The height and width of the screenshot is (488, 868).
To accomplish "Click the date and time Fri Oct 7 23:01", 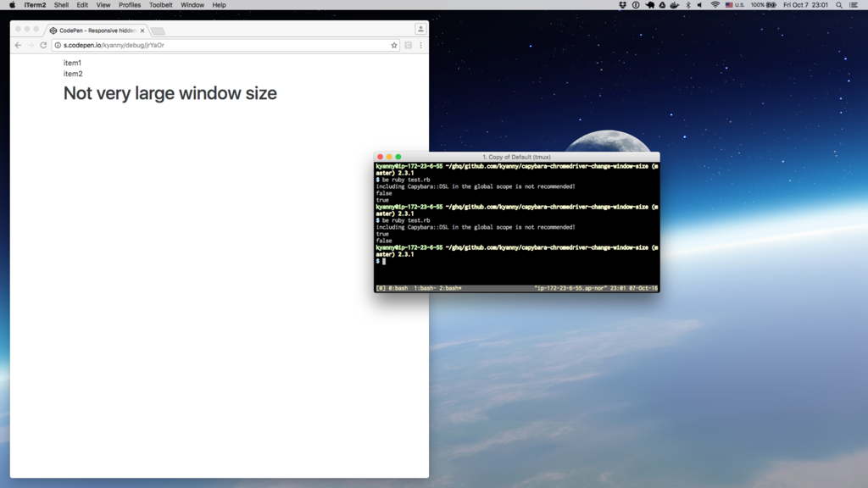I will (805, 5).
